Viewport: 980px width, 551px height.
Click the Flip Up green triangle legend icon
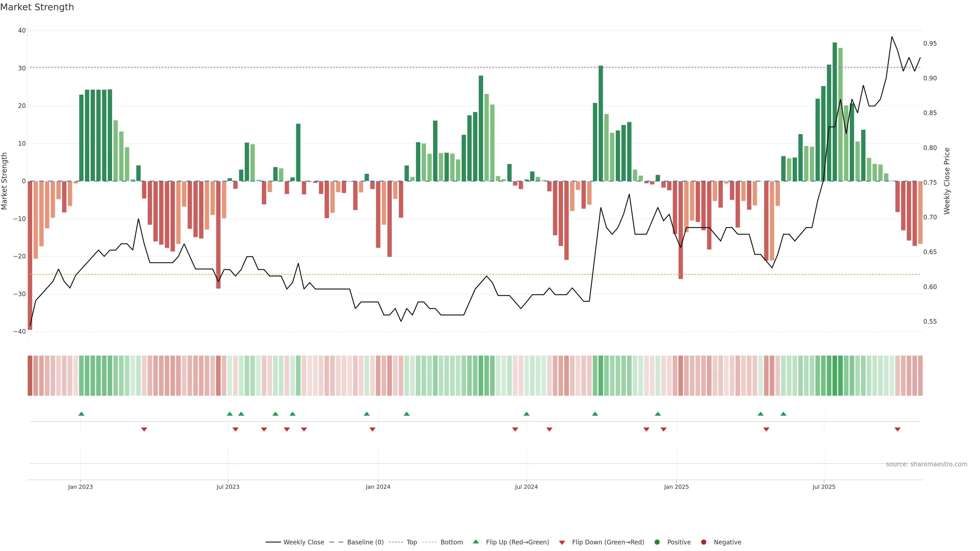tap(475, 542)
